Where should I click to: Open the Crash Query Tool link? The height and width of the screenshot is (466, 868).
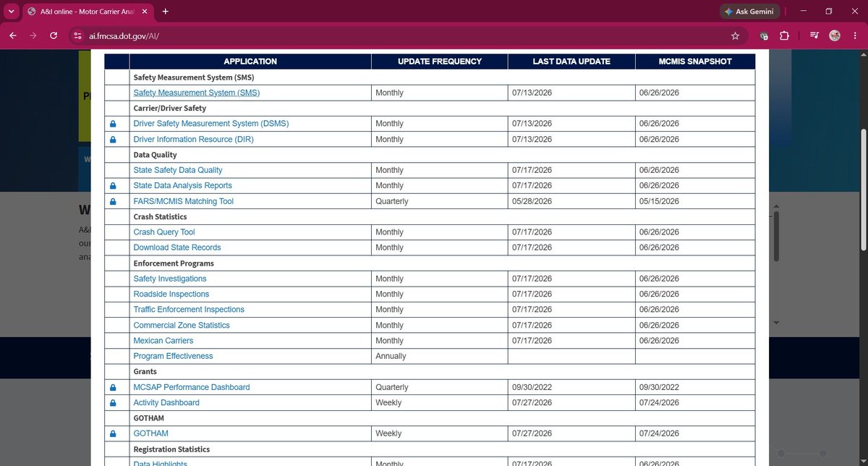[164, 232]
